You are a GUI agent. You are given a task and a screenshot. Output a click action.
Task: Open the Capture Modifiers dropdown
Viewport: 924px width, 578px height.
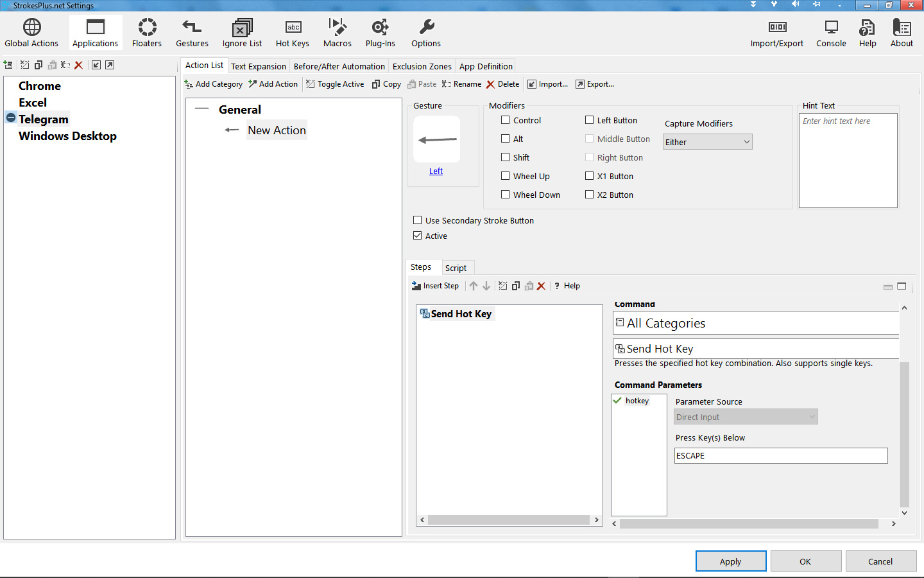point(708,142)
